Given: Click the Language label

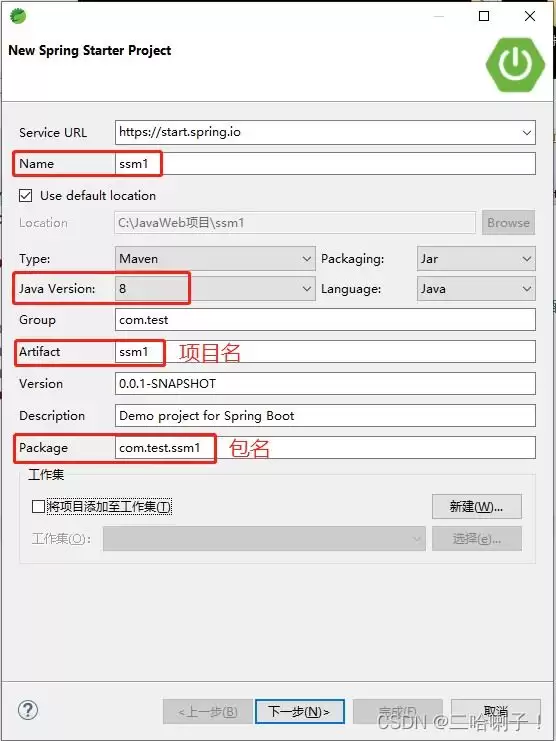Looking at the screenshot, I should tap(351, 289).
